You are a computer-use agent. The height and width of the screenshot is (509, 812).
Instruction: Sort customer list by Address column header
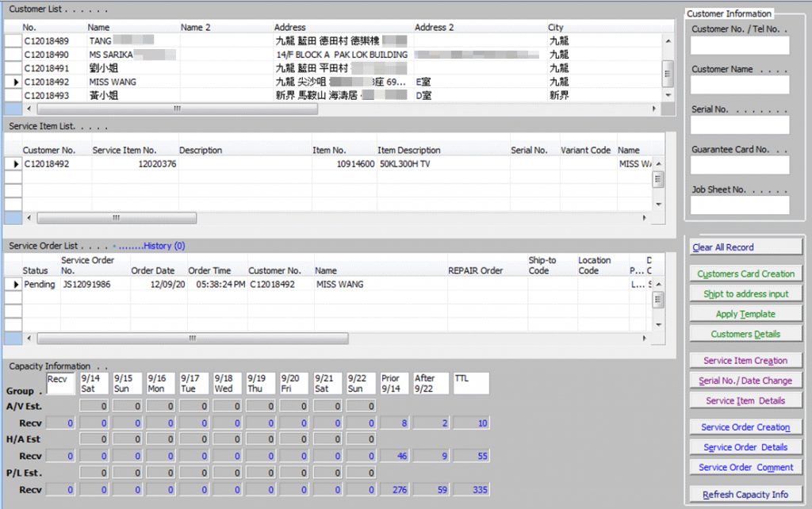(290, 27)
